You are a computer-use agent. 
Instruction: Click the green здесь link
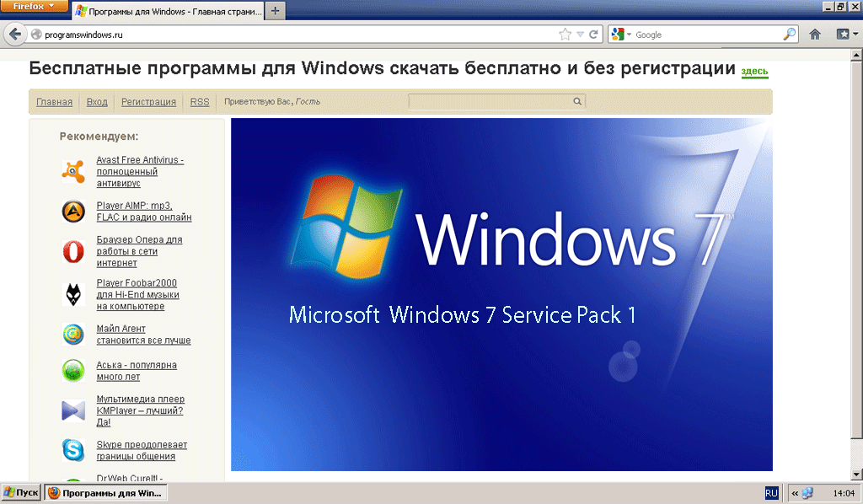pos(754,71)
